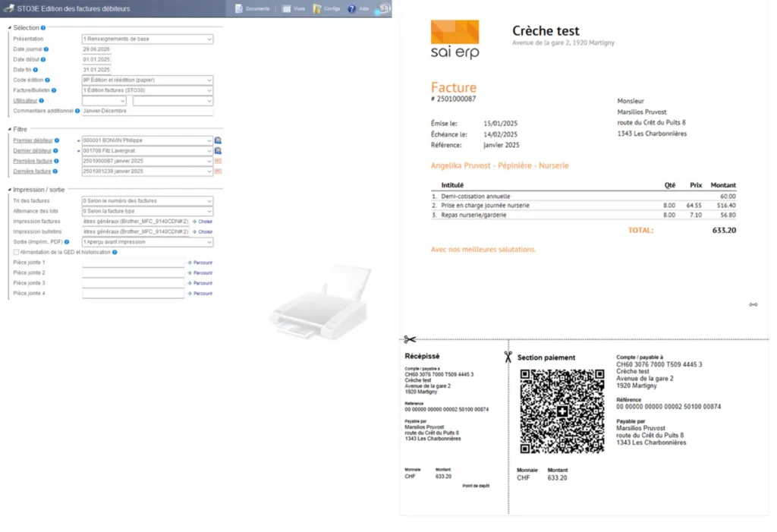This screenshot has width=777, height=532.
Task: Show help info for Date fin
Action: coord(35,70)
